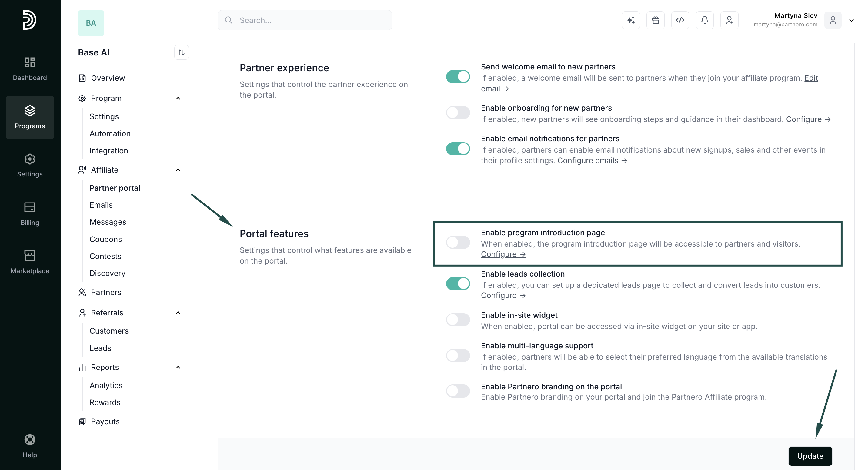
Task: Follow the Configure emails link
Action: pyautogui.click(x=592, y=160)
